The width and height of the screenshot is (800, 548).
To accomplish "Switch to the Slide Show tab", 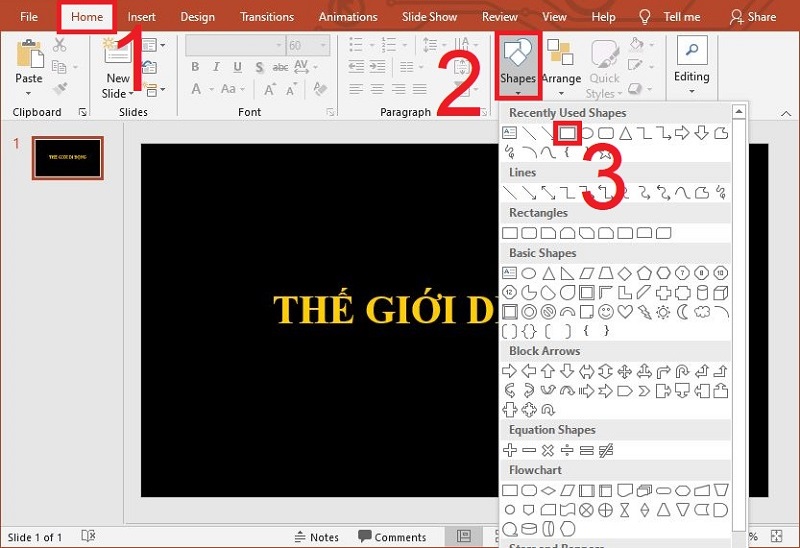I will click(x=429, y=17).
